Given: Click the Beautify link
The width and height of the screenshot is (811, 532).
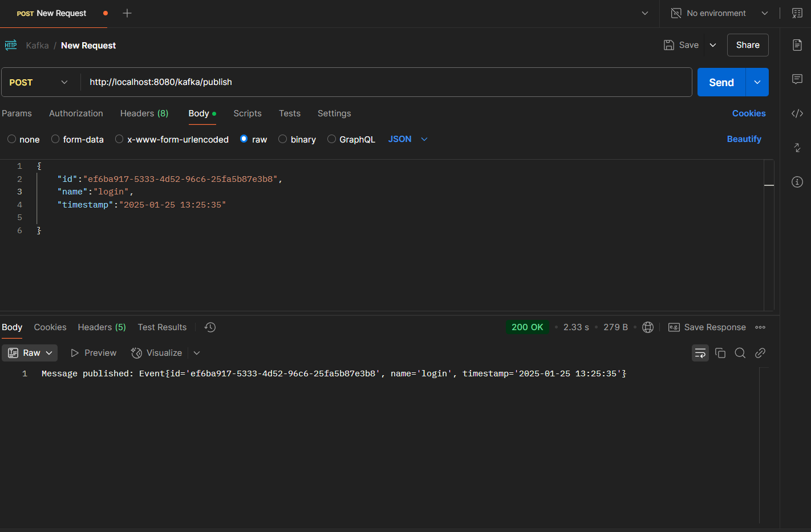Looking at the screenshot, I should 744,139.
